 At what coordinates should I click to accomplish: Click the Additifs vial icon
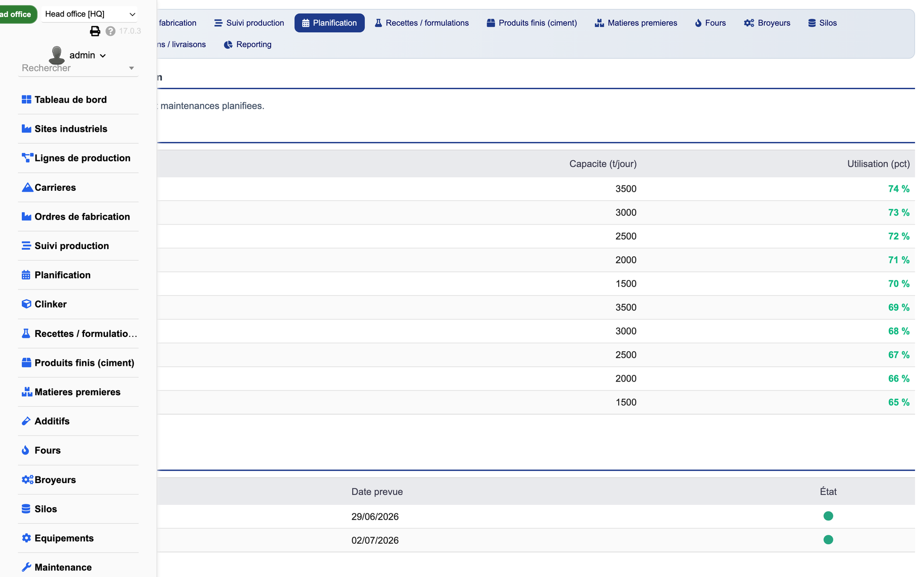coord(26,421)
